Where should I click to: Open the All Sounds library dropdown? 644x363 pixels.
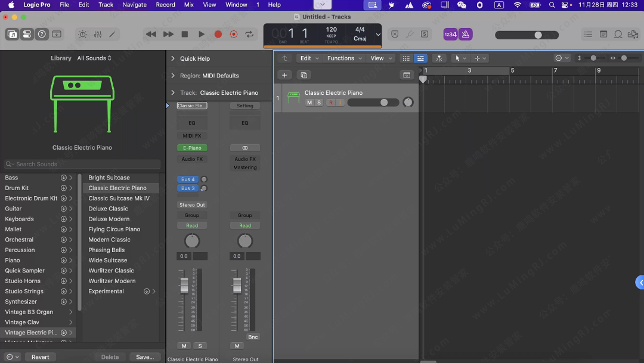pyautogui.click(x=94, y=58)
